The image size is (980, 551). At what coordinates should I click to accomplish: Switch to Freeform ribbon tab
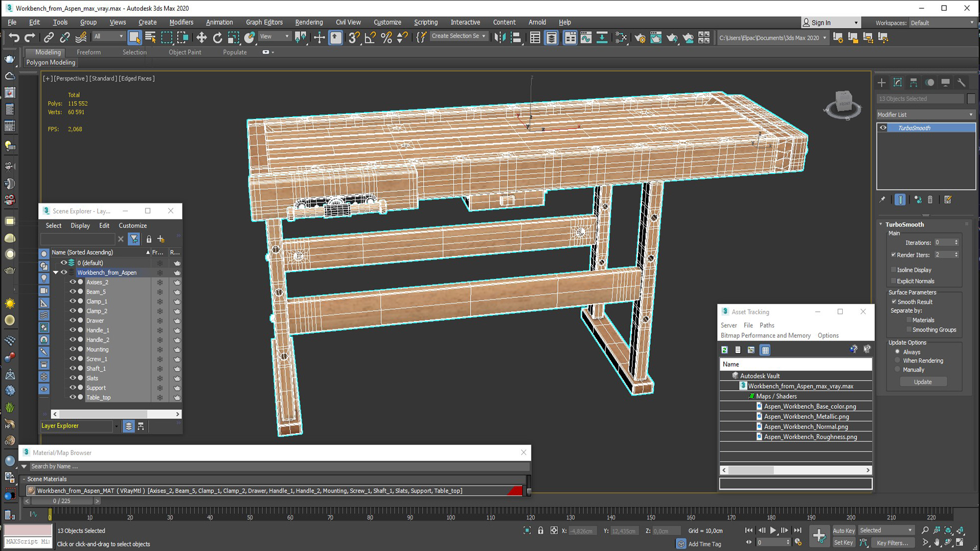[88, 52]
